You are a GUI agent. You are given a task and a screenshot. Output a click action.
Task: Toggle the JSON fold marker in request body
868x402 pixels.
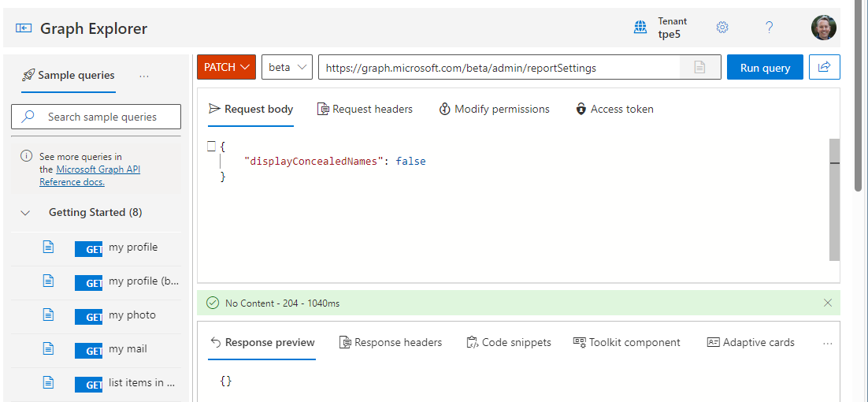click(x=211, y=147)
